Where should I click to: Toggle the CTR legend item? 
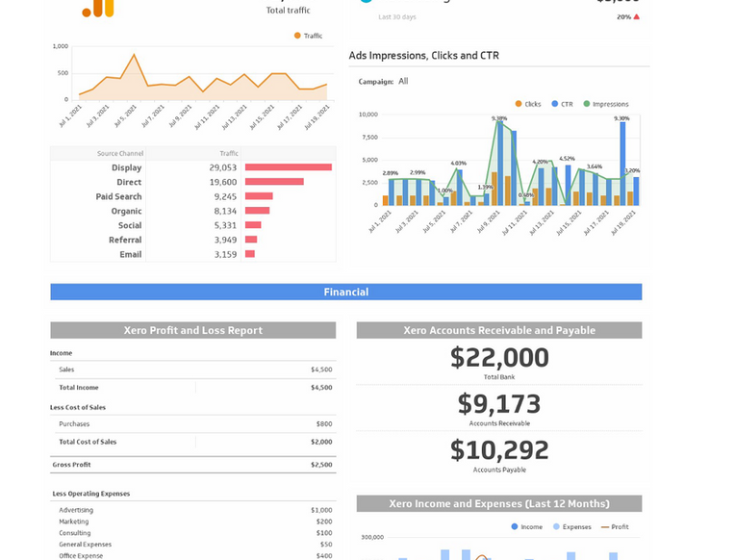562,104
